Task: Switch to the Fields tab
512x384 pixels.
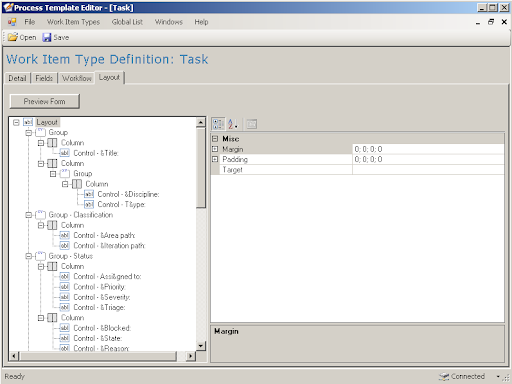Action: [x=44, y=78]
